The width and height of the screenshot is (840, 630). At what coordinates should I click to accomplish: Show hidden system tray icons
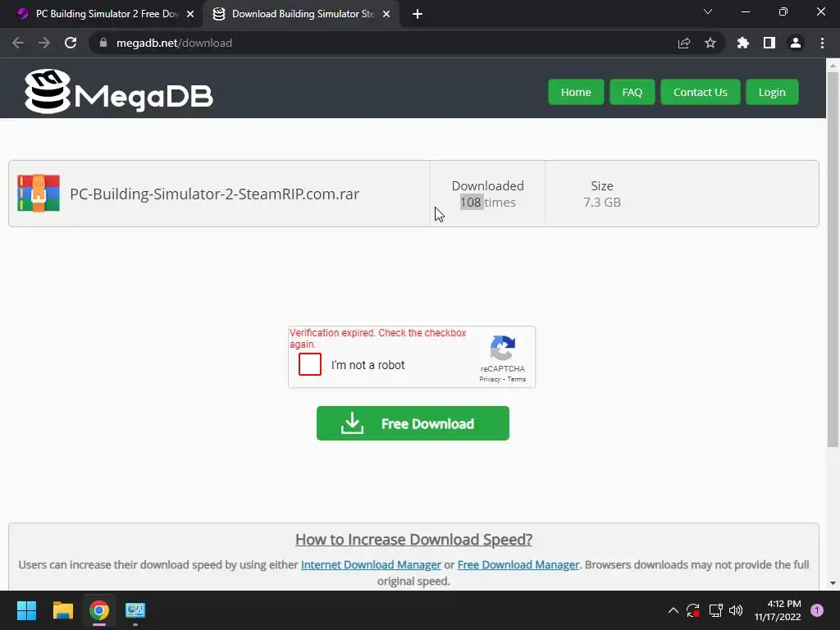[x=673, y=610]
